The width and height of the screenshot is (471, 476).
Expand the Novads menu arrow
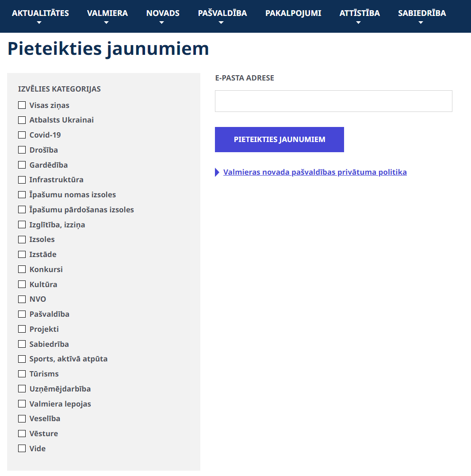(x=162, y=23)
